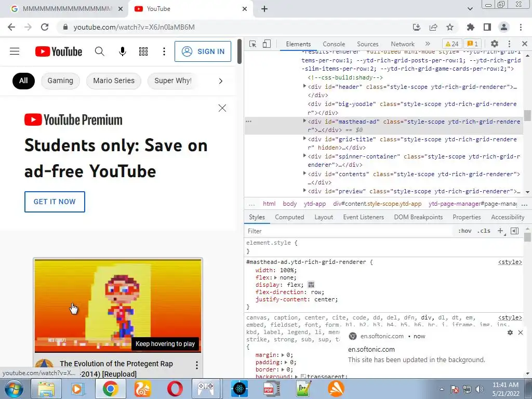Close the en.softonic.com notification
This screenshot has width=532, height=399.
click(521, 332)
